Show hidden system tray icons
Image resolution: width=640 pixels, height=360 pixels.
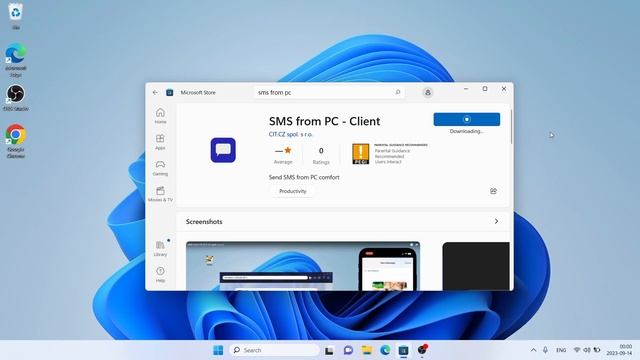coord(533,350)
